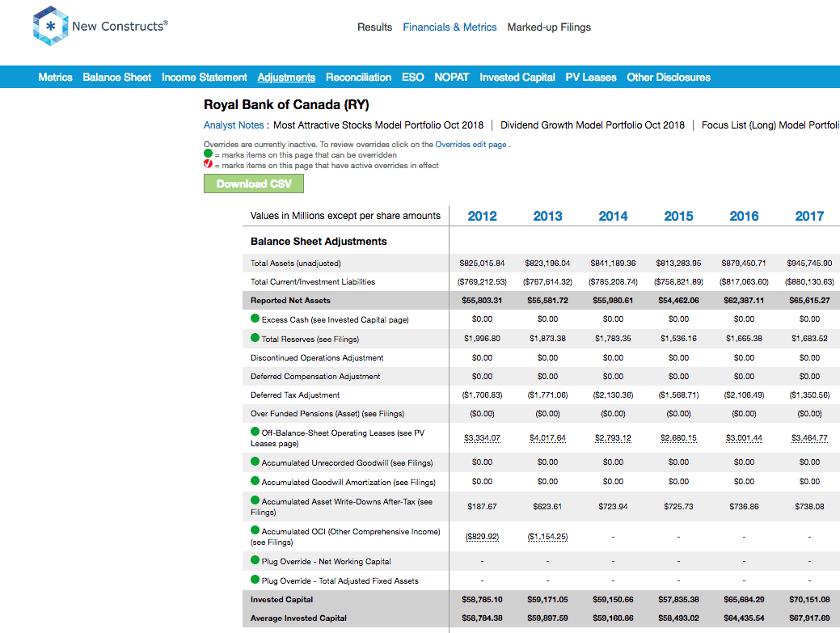840x633 pixels.
Task: Click the 2012 year column header
Action: tap(482, 216)
